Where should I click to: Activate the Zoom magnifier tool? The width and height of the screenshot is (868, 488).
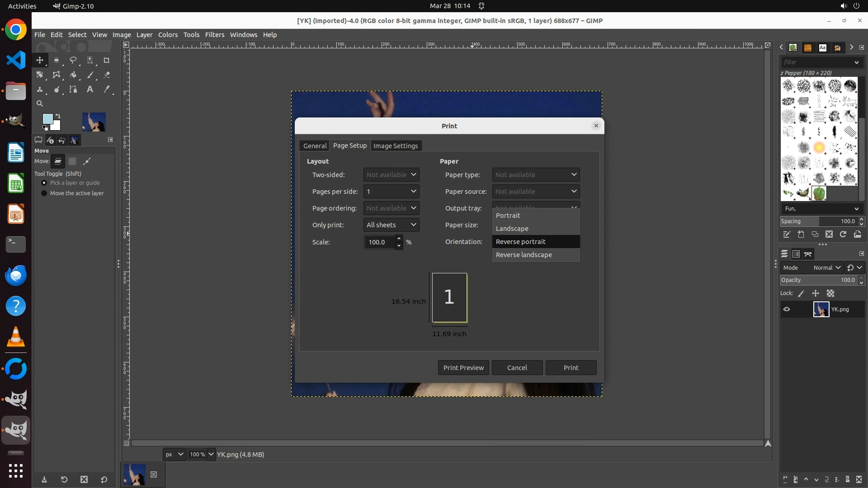pos(40,104)
